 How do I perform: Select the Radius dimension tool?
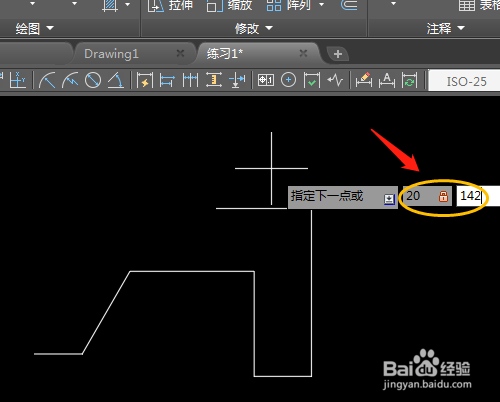pos(47,80)
